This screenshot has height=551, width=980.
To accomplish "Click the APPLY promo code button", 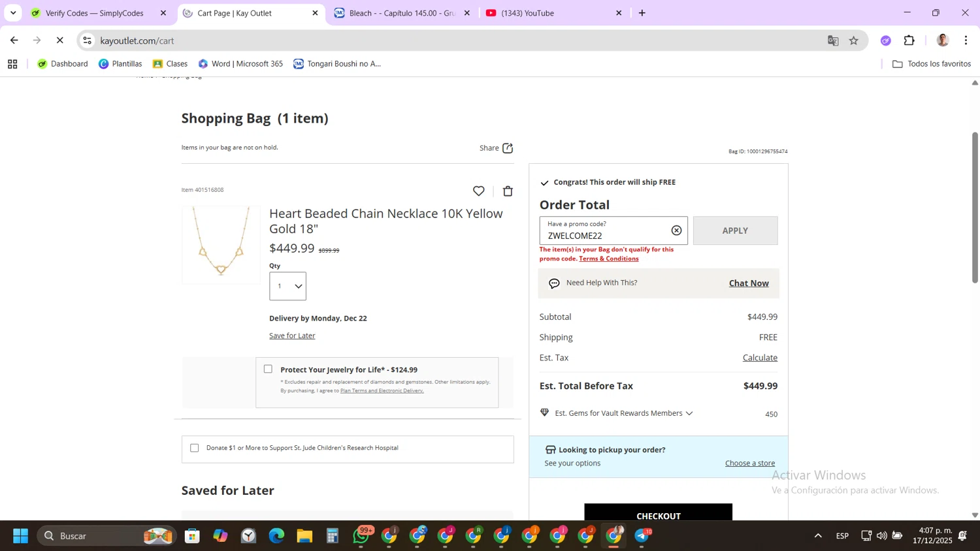I will (735, 230).
